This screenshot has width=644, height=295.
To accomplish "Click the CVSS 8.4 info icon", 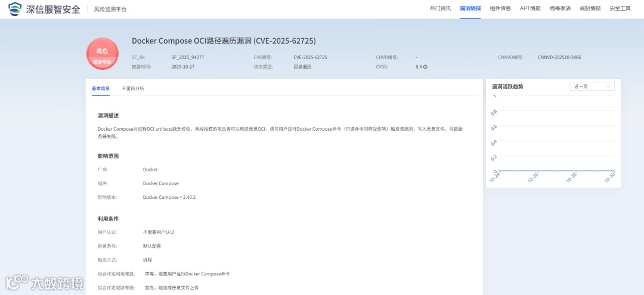I will click(x=426, y=67).
